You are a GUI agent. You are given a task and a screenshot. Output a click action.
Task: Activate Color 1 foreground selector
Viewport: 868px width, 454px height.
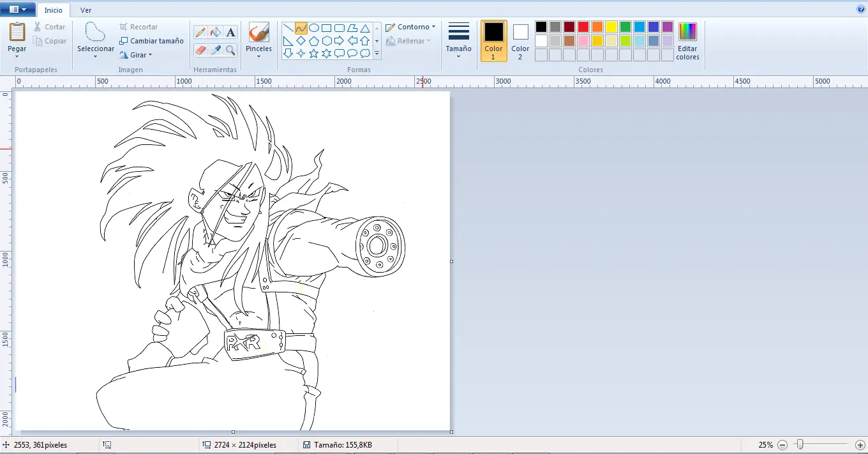coord(493,41)
